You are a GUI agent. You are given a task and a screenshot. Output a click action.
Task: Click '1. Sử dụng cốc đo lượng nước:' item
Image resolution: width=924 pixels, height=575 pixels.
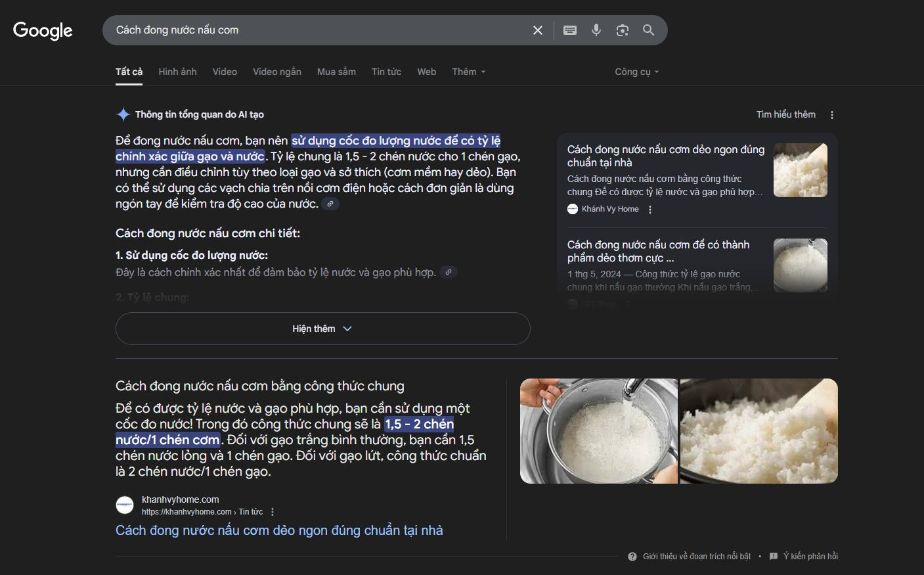pyautogui.click(x=192, y=256)
